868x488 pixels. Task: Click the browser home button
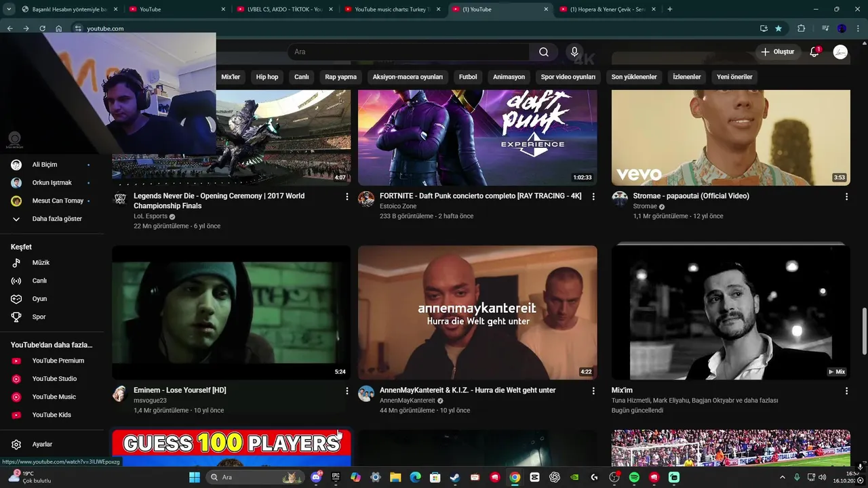tap(59, 28)
